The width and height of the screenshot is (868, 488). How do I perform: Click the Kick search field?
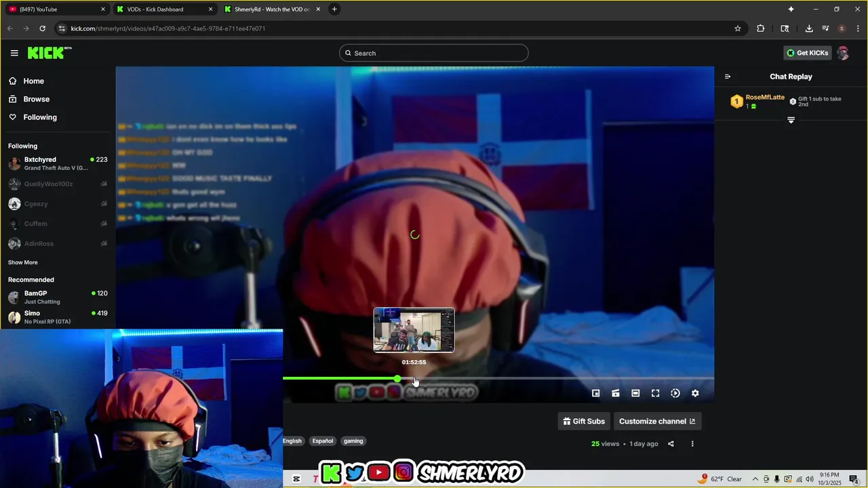click(x=434, y=53)
